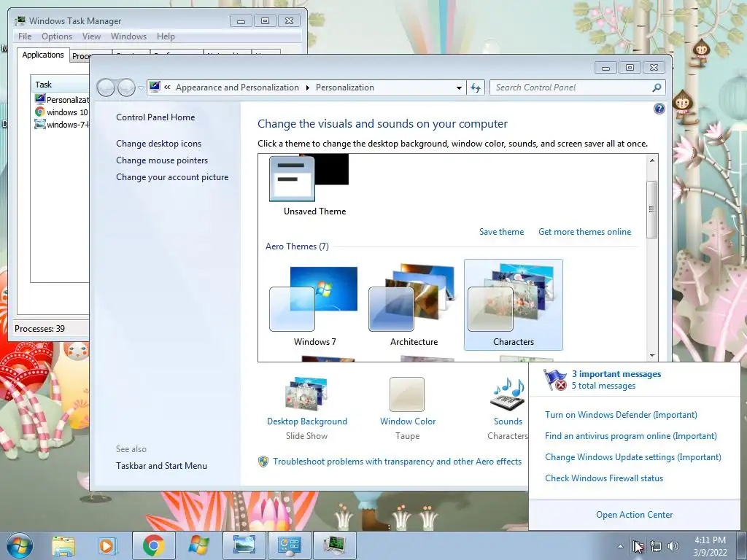Open the photo viewer taskbar icon
Image resolution: width=747 pixels, height=560 pixels.
pos(244,545)
